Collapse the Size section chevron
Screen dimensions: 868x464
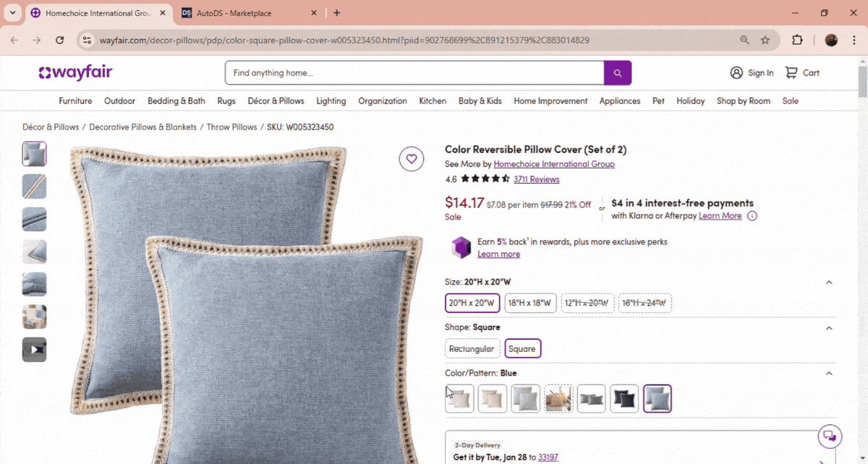click(x=829, y=282)
